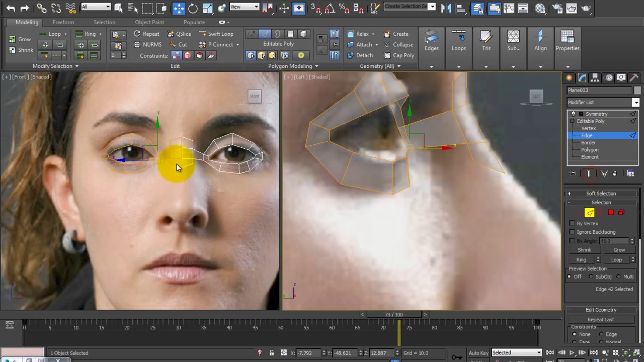Enable the Ignore Backfacing checkbox

click(573, 232)
